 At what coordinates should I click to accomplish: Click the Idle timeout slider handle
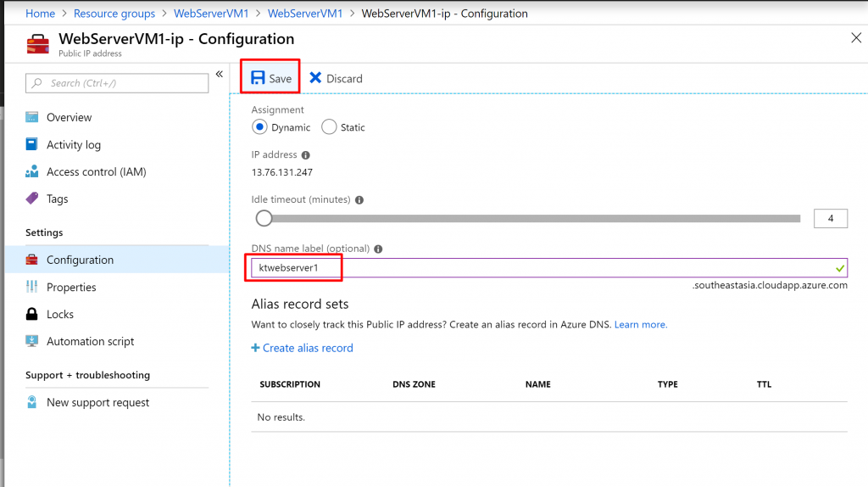264,218
